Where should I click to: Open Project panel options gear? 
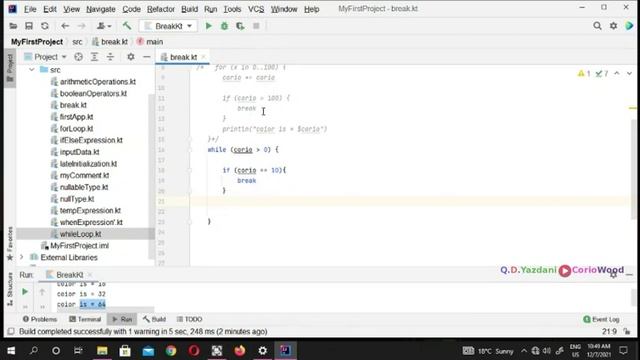tap(131, 57)
